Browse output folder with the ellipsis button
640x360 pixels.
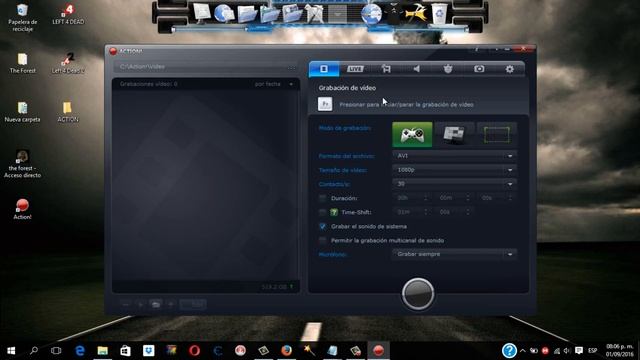click(x=291, y=67)
